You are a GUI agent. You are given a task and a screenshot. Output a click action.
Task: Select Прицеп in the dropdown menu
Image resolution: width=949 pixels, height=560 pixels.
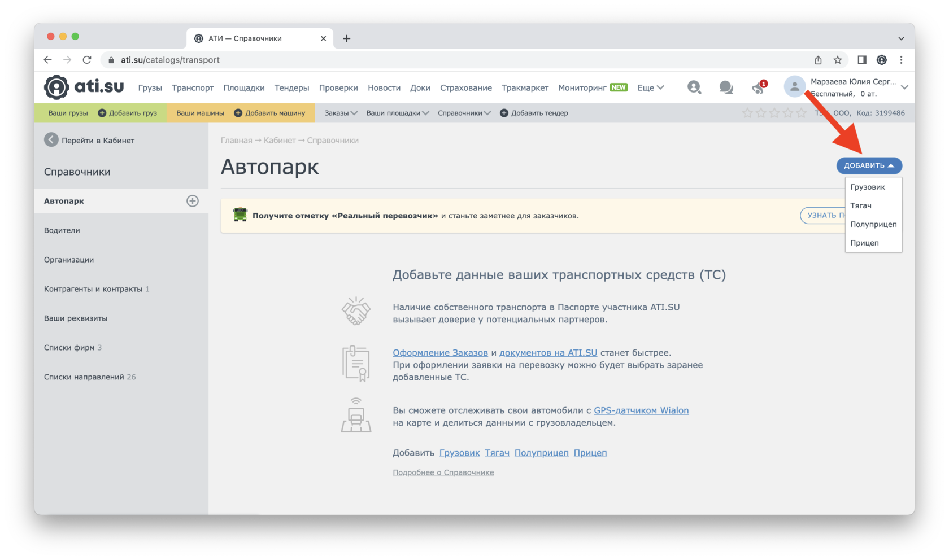click(873, 243)
